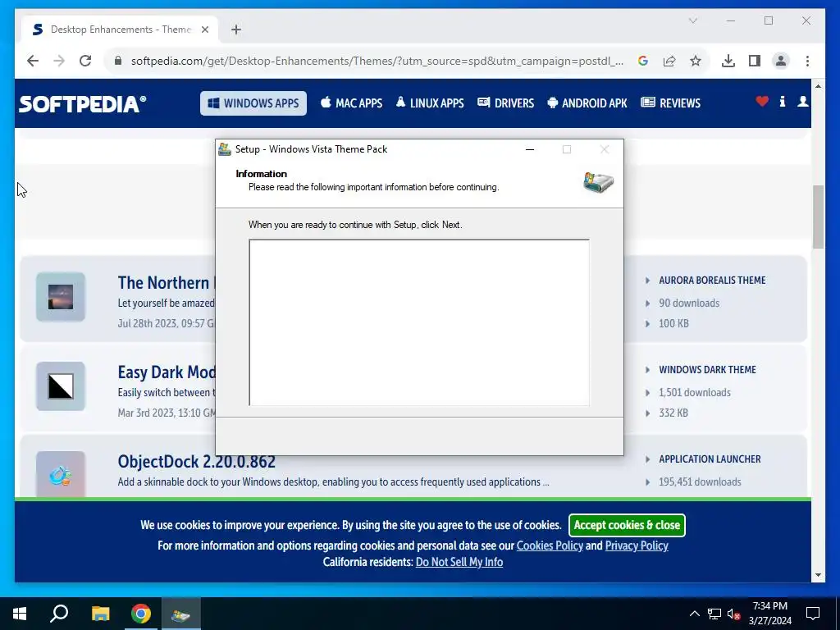Switch to Chrome from the taskbar
Screen dimensions: 840x630
141,614
